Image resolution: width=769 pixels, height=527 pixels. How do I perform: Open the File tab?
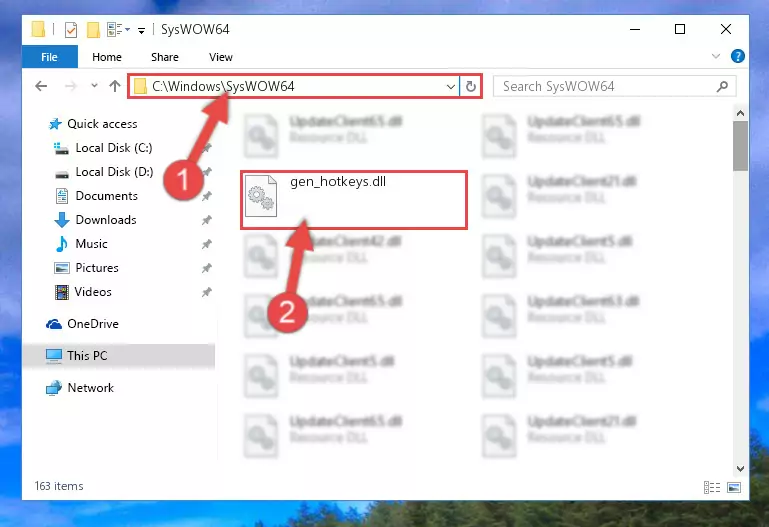[x=50, y=57]
